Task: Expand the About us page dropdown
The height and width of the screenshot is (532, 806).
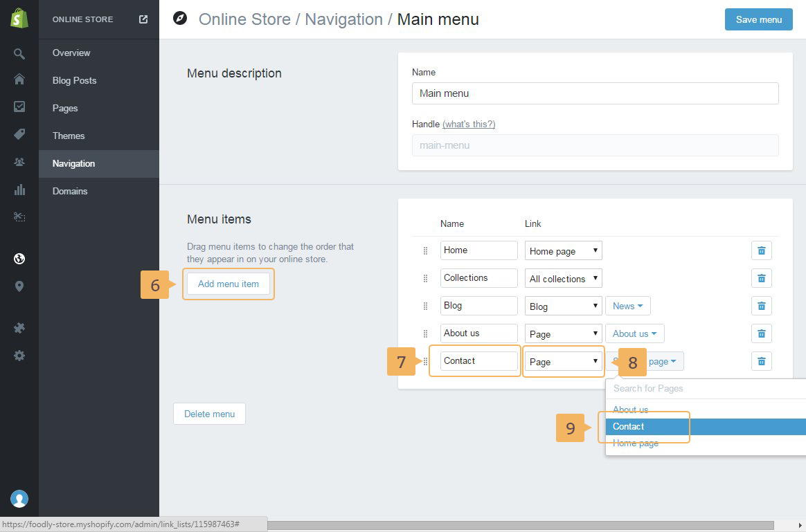Action: pyautogui.click(x=634, y=333)
